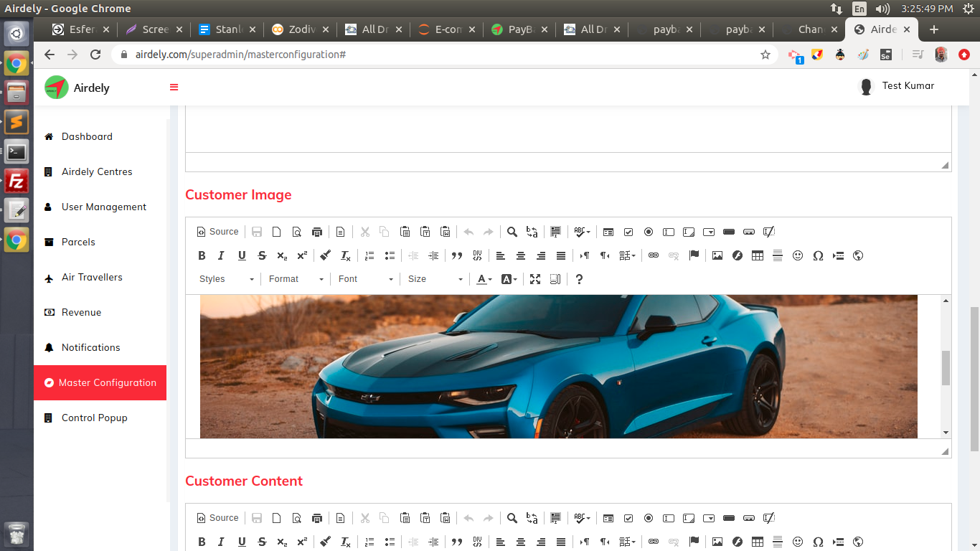The image size is (980, 551).
Task: Expand the Styles dropdown
Action: click(x=226, y=279)
